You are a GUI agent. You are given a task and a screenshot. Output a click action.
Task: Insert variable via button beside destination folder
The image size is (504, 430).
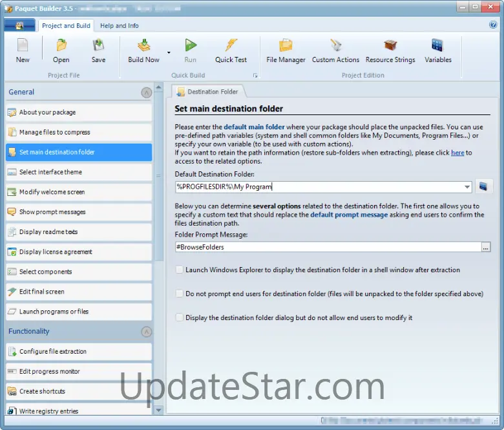click(x=483, y=186)
